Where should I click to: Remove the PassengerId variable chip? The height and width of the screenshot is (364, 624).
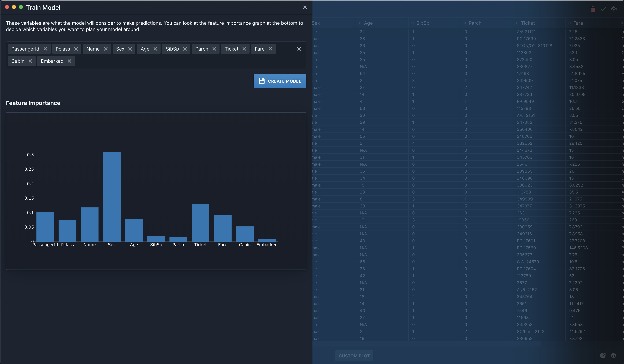[x=45, y=49]
